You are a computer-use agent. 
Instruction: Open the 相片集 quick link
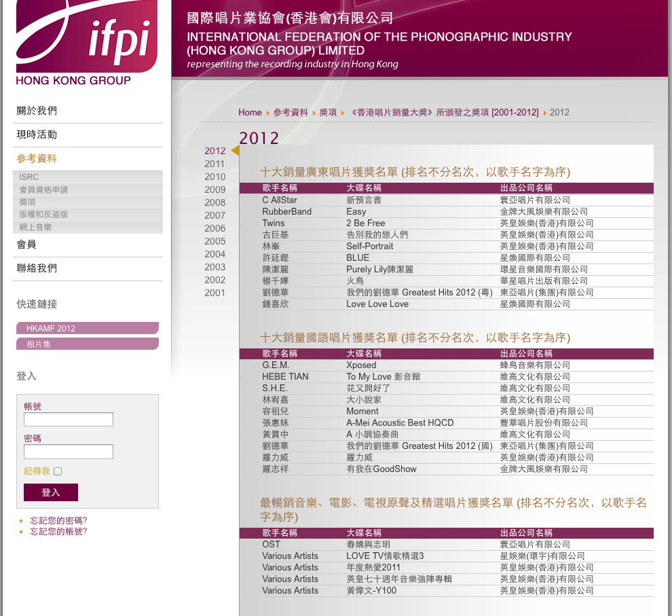pyautogui.click(x=39, y=344)
